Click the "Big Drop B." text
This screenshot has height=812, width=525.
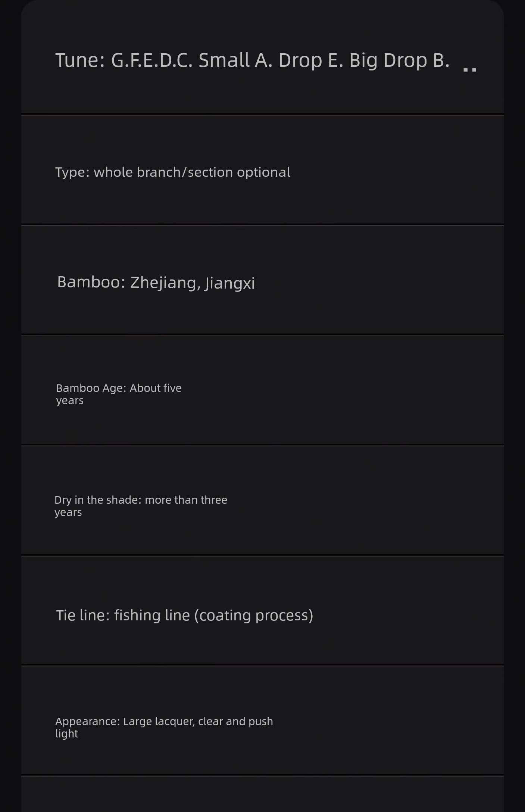(x=399, y=60)
